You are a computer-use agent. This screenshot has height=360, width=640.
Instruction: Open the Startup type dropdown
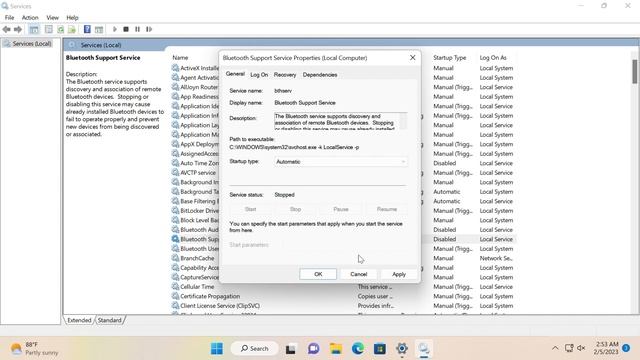[x=341, y=162]
